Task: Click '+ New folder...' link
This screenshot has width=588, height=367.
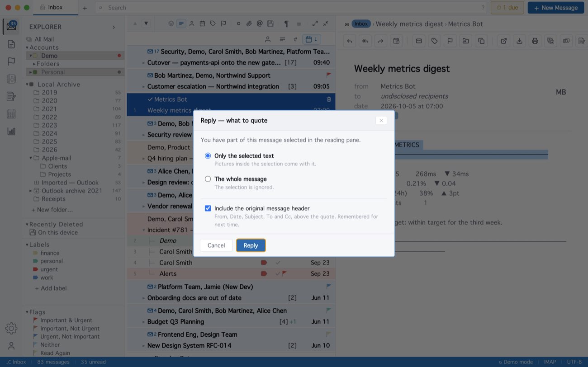Action: pyautogui.click(x=52, y=210)
